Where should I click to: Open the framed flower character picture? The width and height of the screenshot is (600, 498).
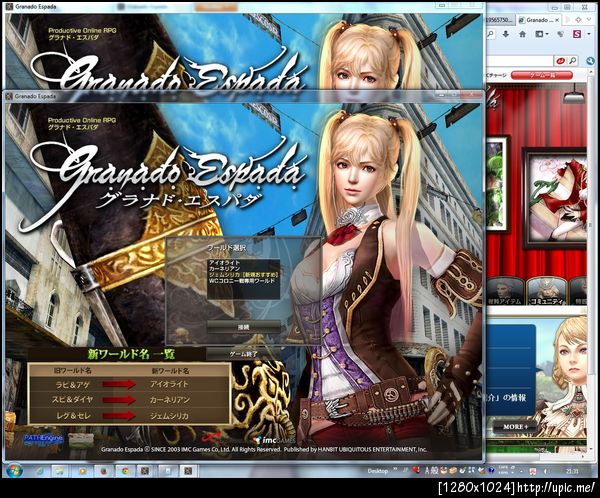tap(555, 198)
